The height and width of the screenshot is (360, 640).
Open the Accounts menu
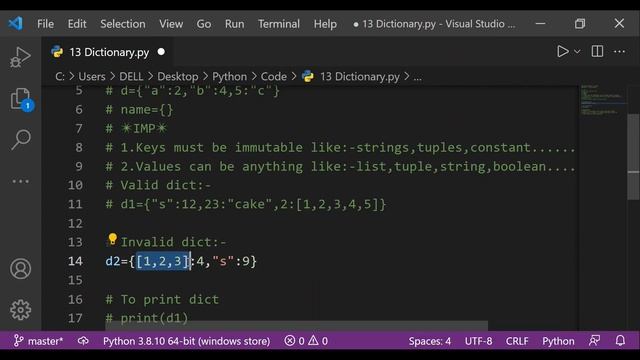(20, 269)
